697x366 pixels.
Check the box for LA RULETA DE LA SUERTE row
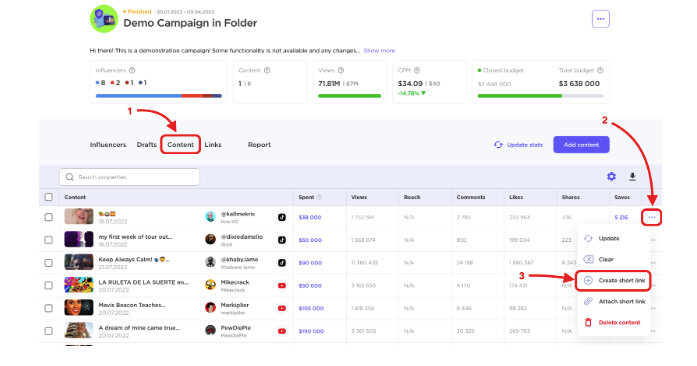(49, 286)
